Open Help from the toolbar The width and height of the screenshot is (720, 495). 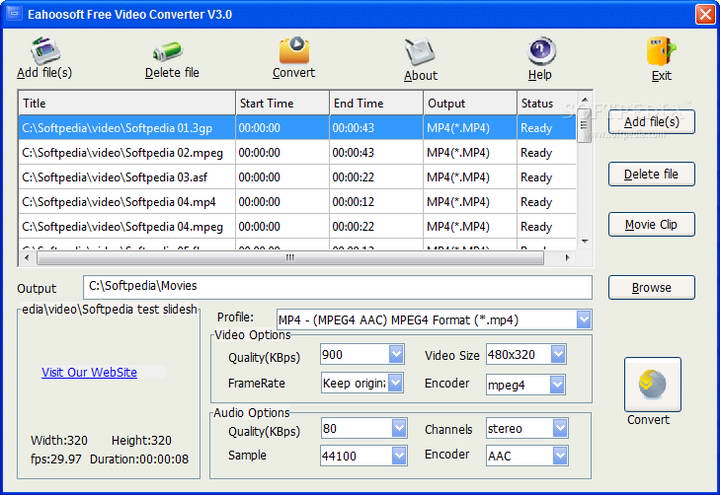click(x=540, y=53)
